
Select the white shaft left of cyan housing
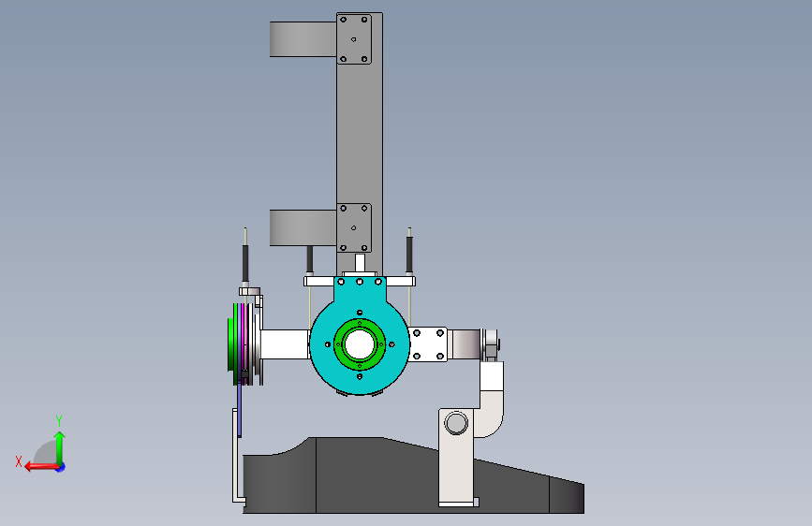(285, 344)
